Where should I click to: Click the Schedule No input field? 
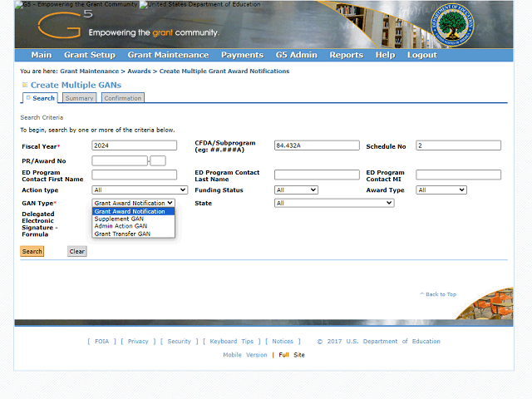(x=458, y=145)
